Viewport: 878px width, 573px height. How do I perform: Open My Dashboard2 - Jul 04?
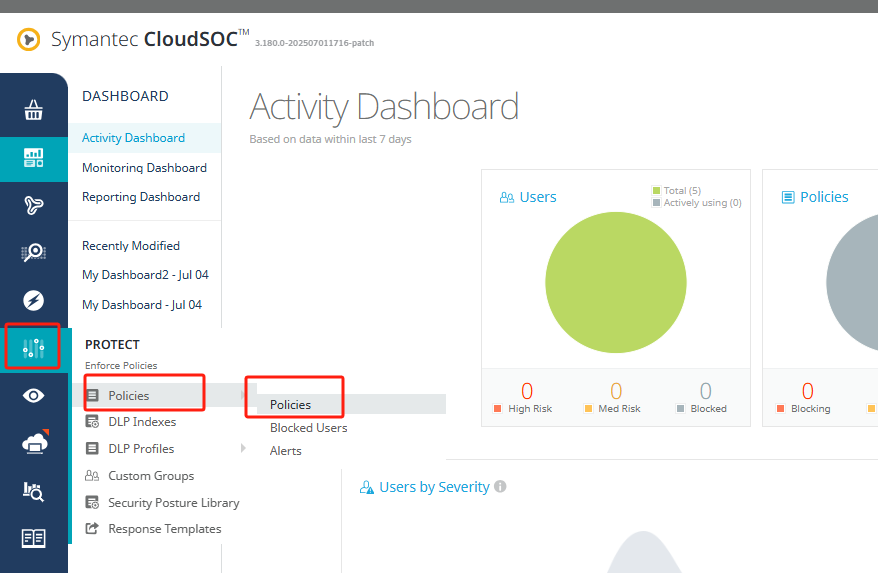pyautogui.click(x=146, y=274)
